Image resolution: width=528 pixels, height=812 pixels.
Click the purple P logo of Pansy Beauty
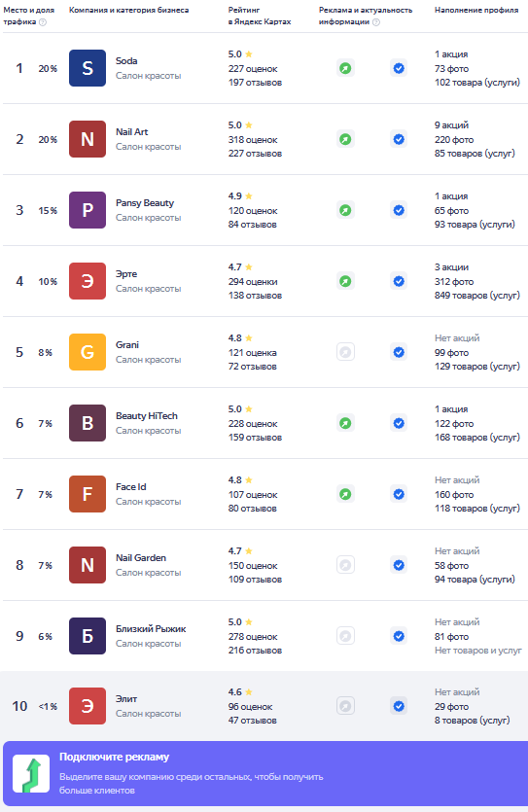click(x=88, y=210)
